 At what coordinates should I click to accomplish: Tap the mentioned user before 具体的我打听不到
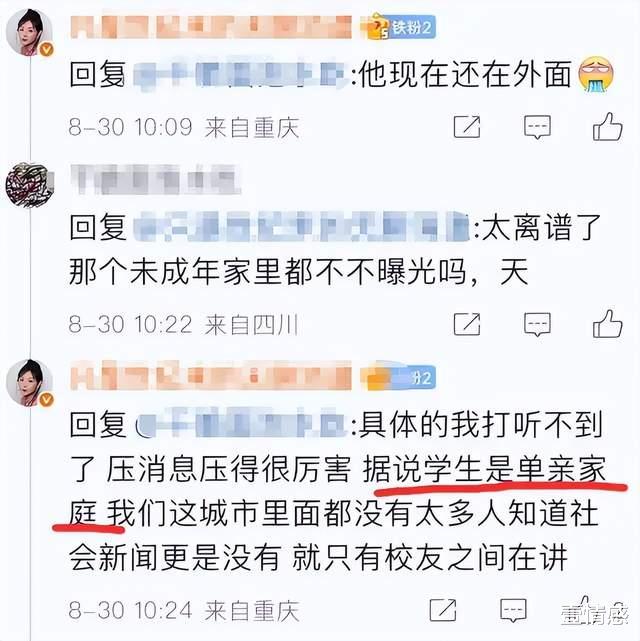click(x=242, y=423)
